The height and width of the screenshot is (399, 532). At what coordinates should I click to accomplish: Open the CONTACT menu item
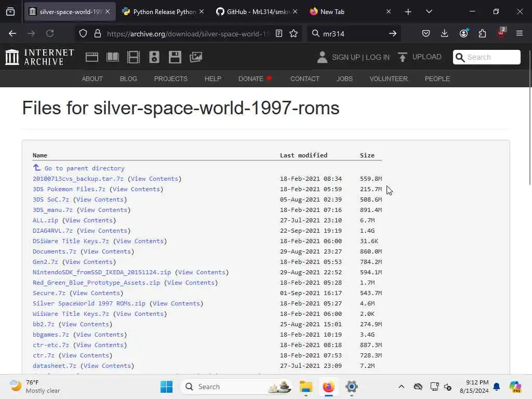305,79
